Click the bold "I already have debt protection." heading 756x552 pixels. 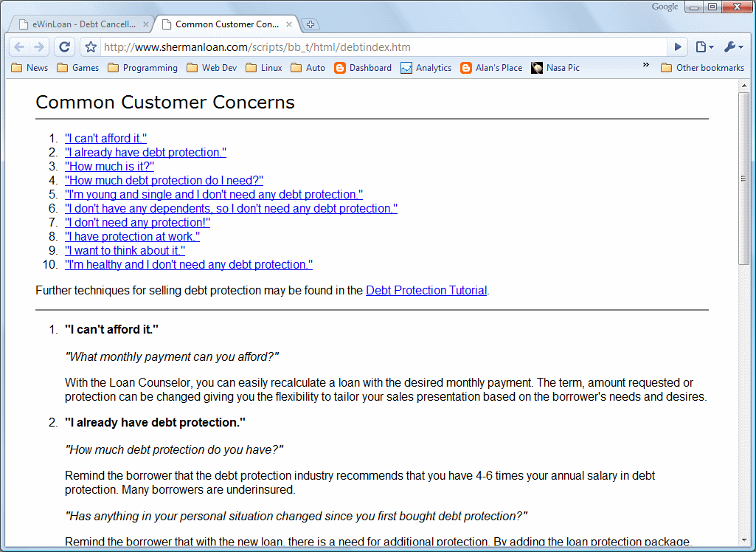coord(155,423)
